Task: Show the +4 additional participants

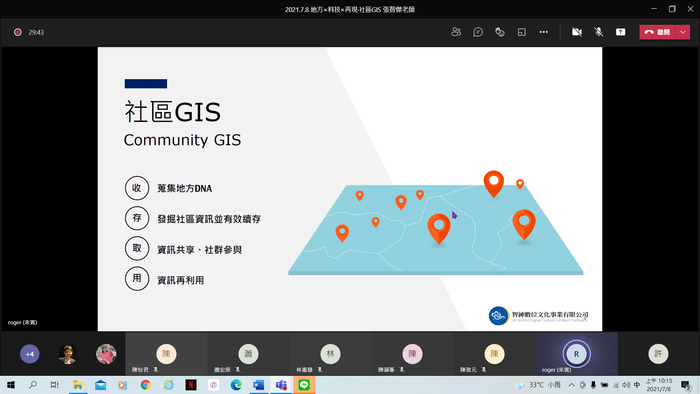Action: tap(29, 354)
